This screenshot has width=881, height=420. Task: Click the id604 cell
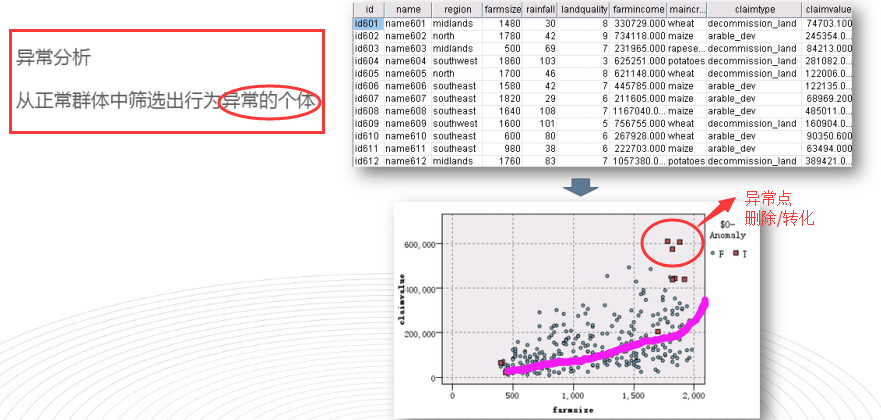pyautogui.click(x=369, y=61)
